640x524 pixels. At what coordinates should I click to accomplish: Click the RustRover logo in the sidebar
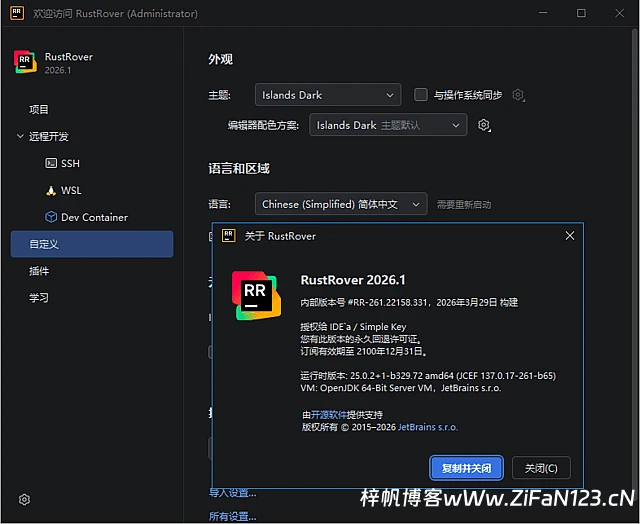(x=25, y=63)
